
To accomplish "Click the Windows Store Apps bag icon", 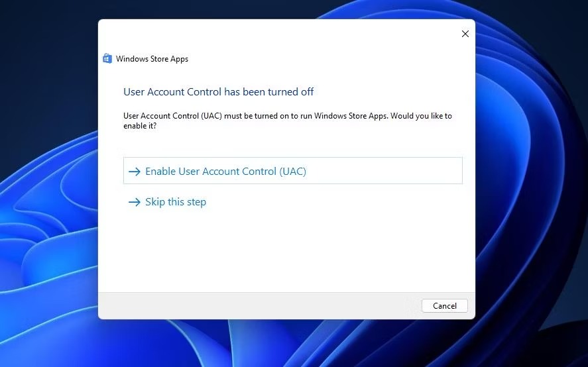I will [107, 58].
